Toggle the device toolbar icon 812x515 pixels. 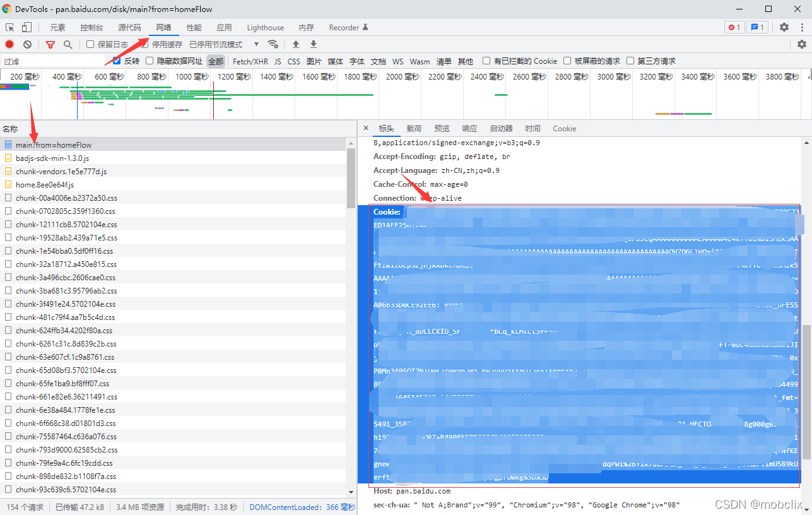click(x=26, y=27)
